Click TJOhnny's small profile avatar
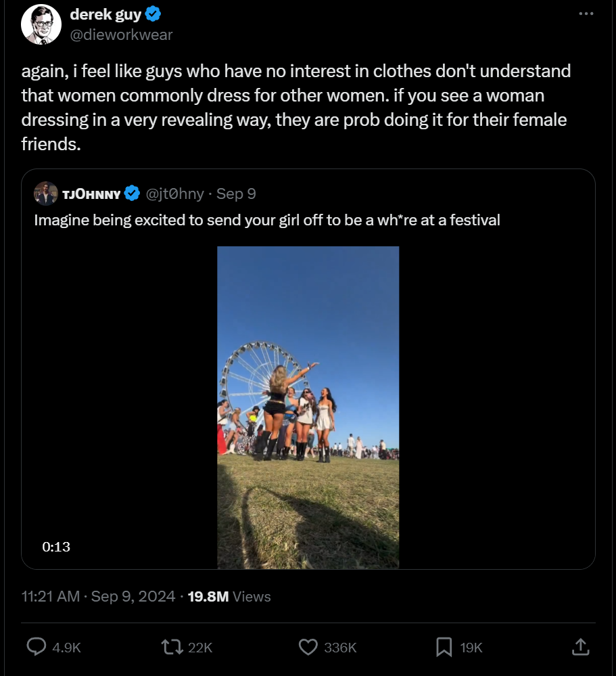 46,194
